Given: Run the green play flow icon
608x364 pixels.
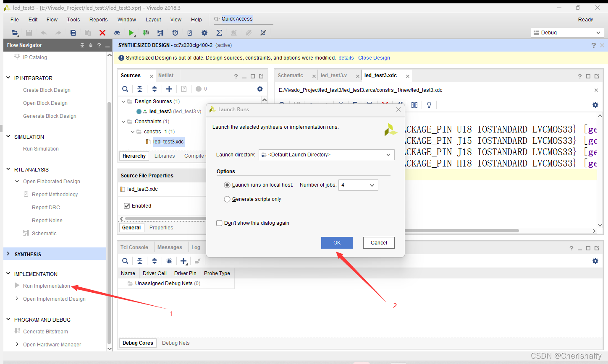Looking at the screenshot, I should [x=131, y=33].
